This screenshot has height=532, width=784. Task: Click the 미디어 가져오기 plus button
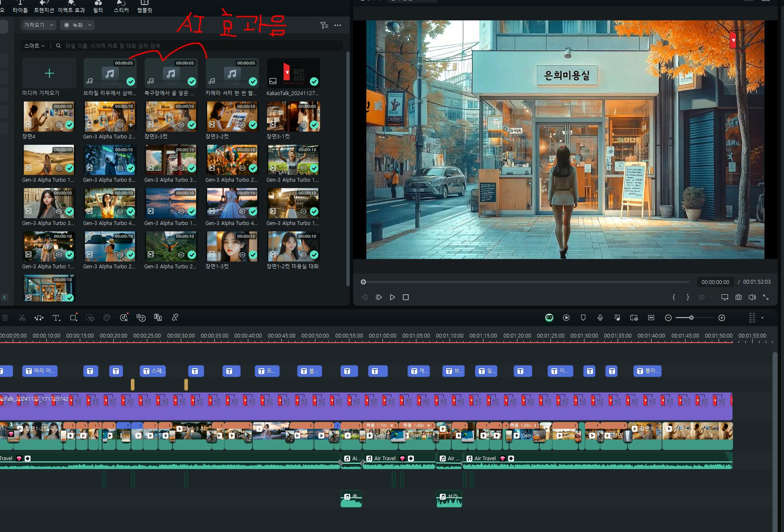tap(49, 73)
